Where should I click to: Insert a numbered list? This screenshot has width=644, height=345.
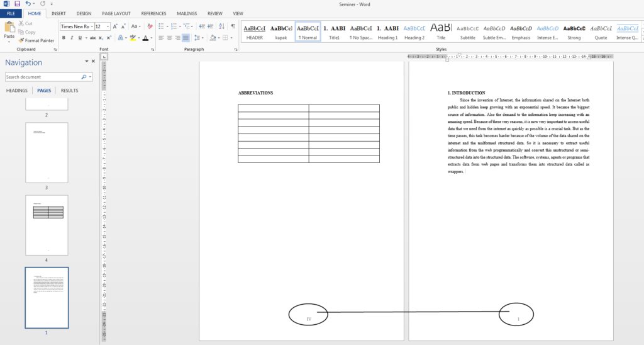(x=174, y=26)
